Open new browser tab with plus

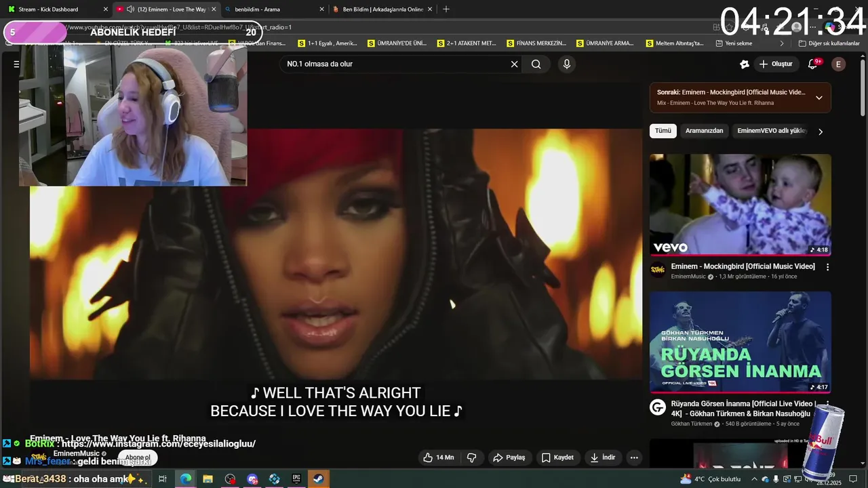point(446,9)
